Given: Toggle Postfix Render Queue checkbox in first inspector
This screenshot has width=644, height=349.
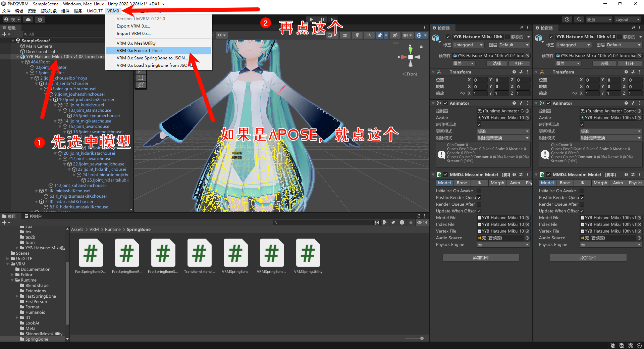Looking at the screenshot, I should tap(479, 198).
